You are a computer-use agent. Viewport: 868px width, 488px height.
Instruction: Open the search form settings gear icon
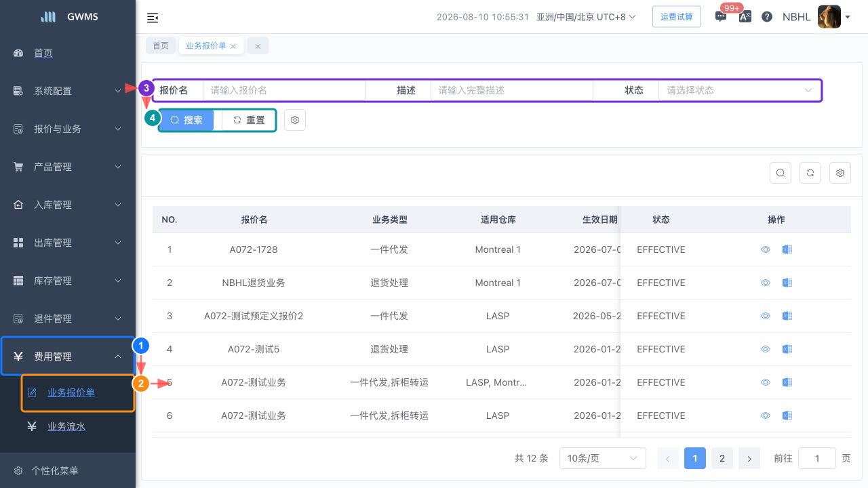click(295, 120)
